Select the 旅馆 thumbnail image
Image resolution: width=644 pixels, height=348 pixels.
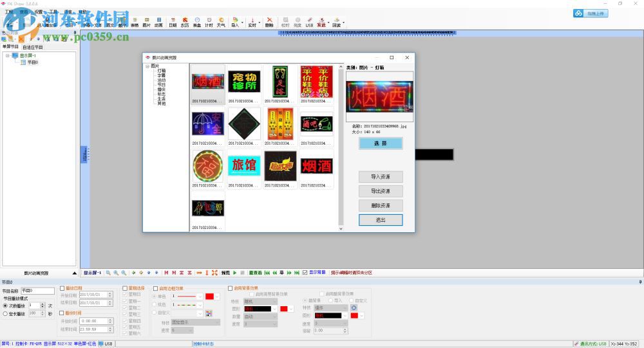[244, 165]
